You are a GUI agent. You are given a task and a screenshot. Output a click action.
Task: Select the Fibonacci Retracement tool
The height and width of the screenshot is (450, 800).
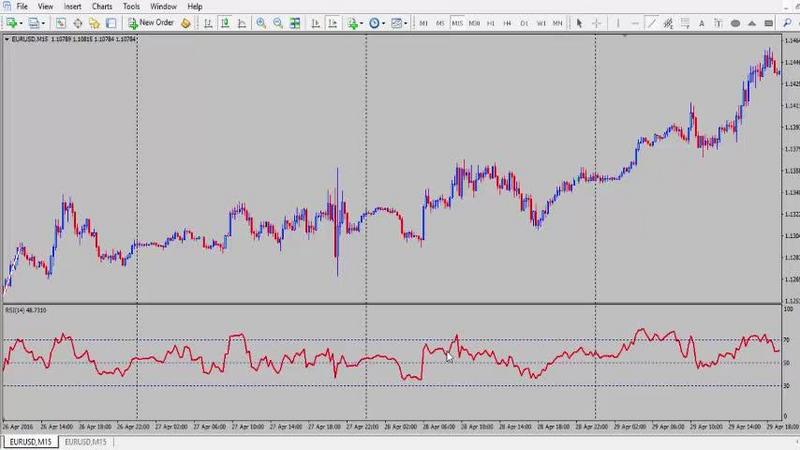[685, 23]
